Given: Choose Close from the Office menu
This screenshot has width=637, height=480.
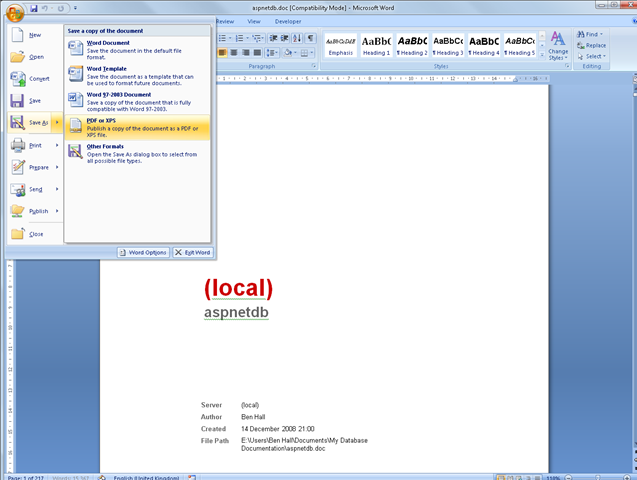Looking at the screenshot, I should click(x=35, y=234).
